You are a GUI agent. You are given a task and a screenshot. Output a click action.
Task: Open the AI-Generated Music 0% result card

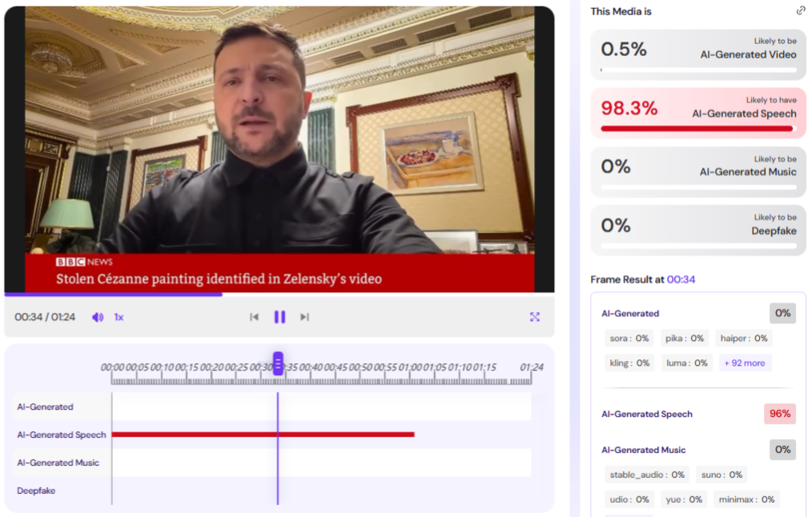(x=698, y=171)
